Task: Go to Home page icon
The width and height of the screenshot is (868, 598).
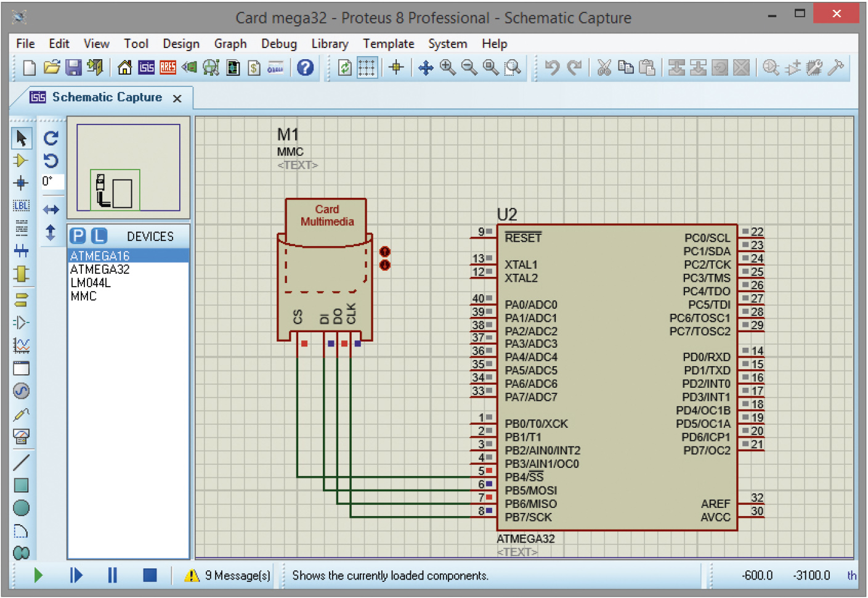Action: (x=124, y=67)
